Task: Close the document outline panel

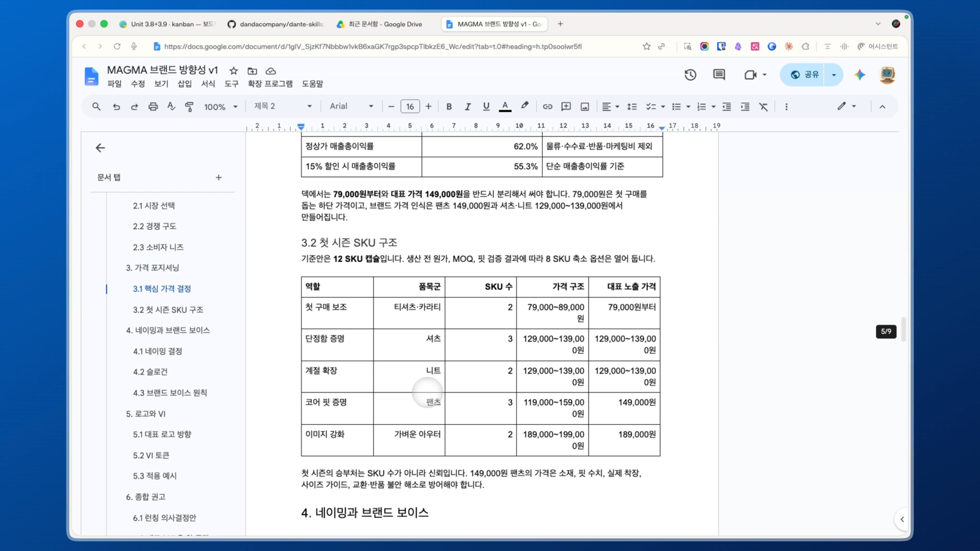Action: pos(100,148)
